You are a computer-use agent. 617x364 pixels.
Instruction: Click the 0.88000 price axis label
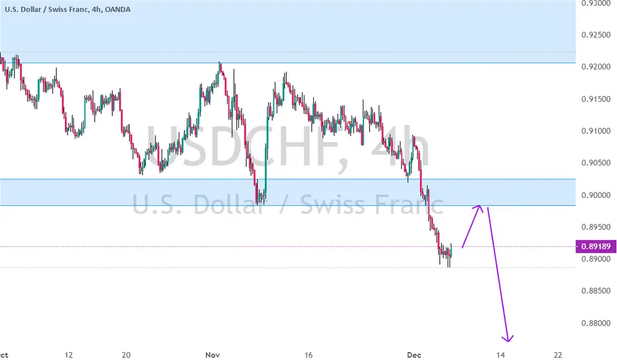point(596,323)
